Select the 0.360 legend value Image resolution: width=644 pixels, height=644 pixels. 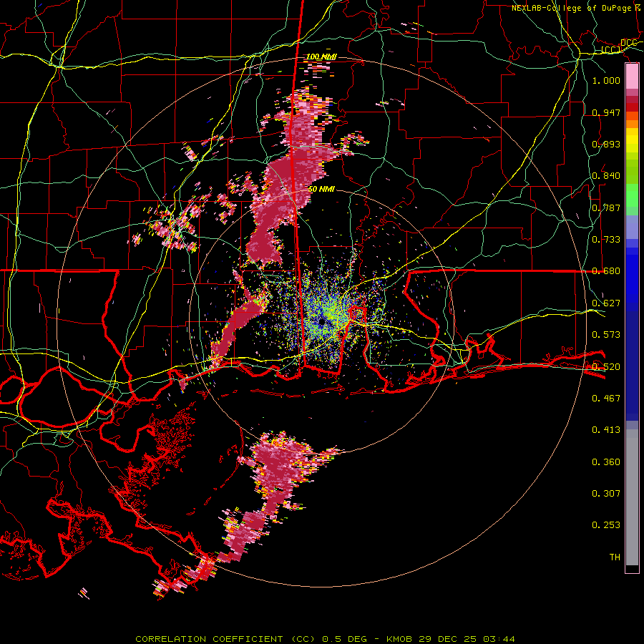click(606, 462)
